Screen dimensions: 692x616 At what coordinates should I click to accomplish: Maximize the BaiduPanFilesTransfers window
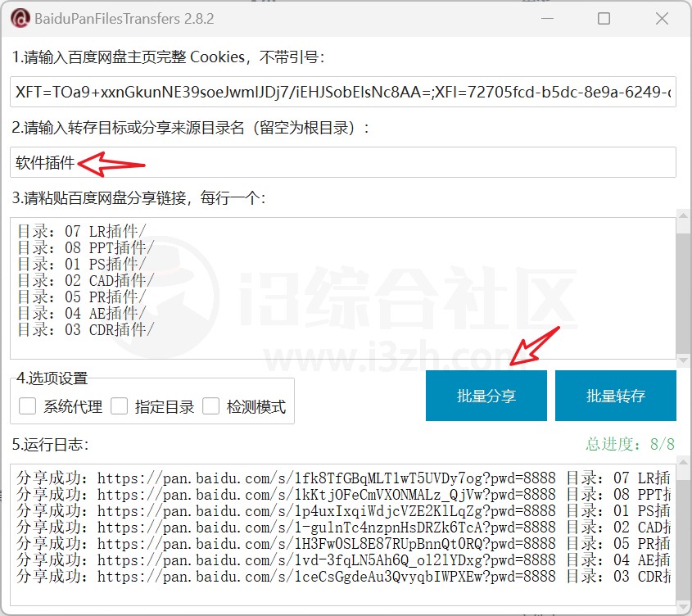coord(604,18)
